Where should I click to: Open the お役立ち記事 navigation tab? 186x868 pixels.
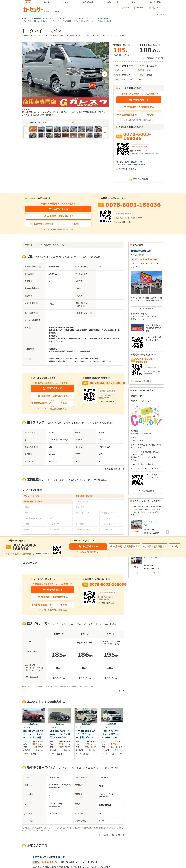[x=155, y=2]
